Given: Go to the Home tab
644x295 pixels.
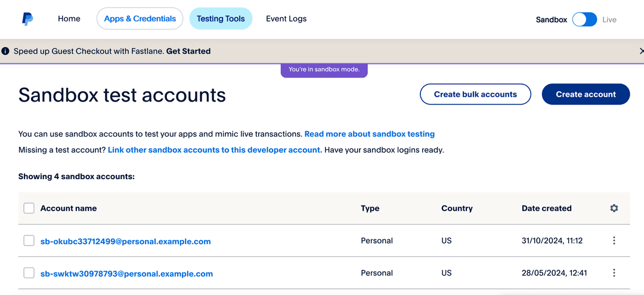Looking at the screenshot, I should coord(69,19).
